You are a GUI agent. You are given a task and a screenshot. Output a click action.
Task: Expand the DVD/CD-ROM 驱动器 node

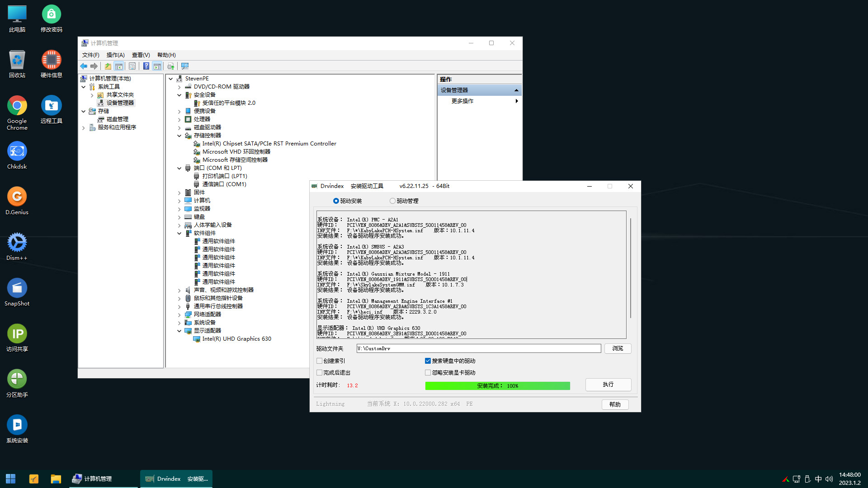pyautogui.click(x=179, y=87)
